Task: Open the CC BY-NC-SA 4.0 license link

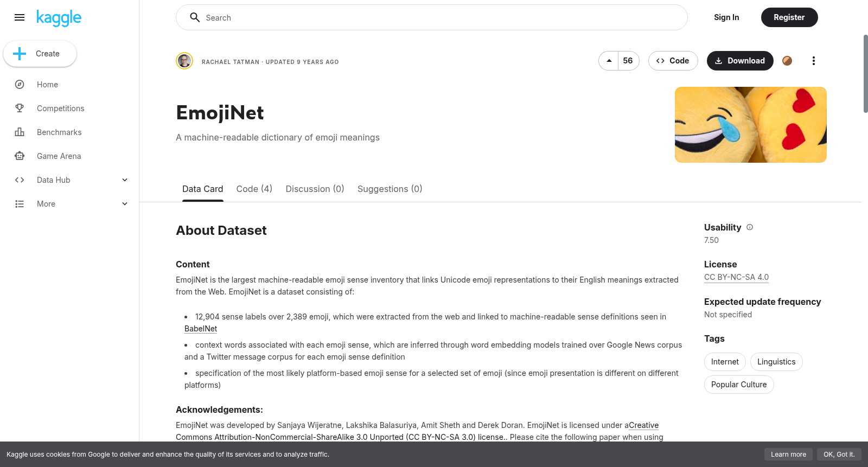Action: [736, 277]
